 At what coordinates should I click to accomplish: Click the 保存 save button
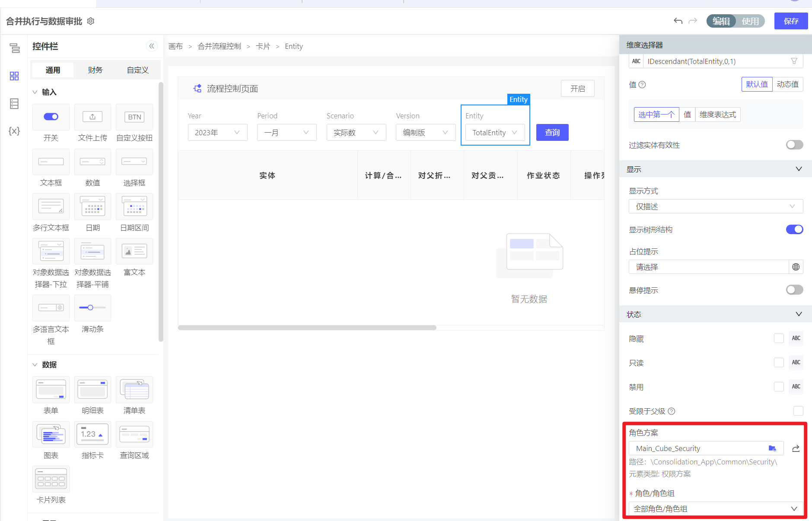tap(790, 21)
